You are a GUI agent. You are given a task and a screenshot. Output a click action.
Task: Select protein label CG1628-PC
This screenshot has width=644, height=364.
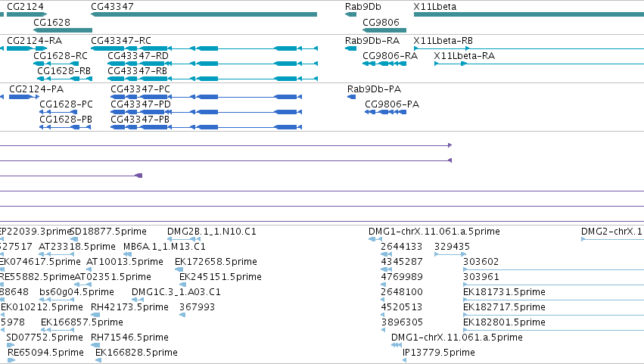66,104
